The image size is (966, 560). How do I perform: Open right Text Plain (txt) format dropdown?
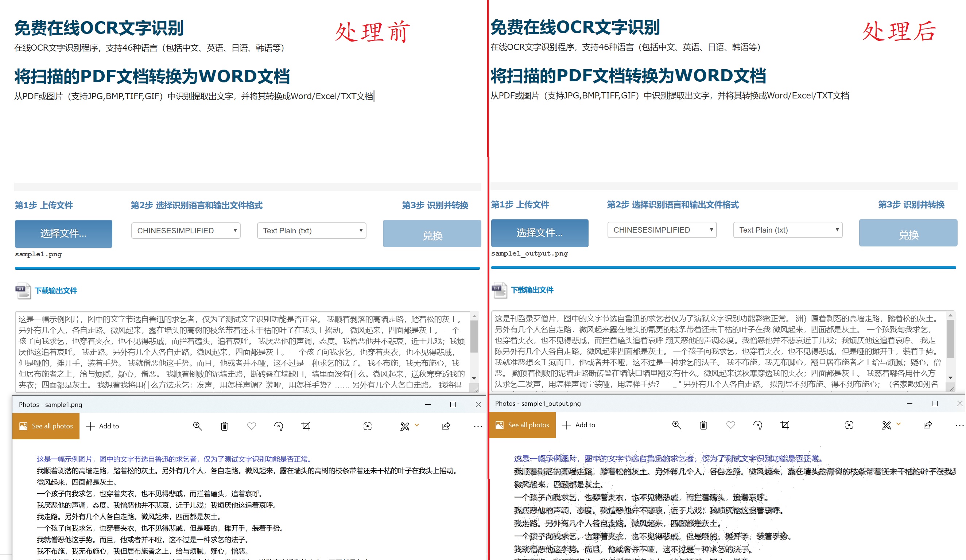tap(788, 230)
